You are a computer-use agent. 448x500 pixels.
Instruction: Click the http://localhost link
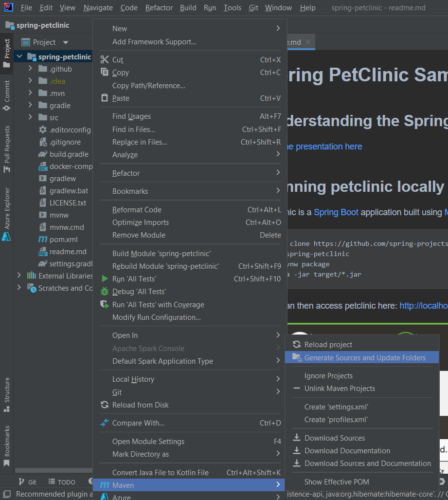coord(424,305)
